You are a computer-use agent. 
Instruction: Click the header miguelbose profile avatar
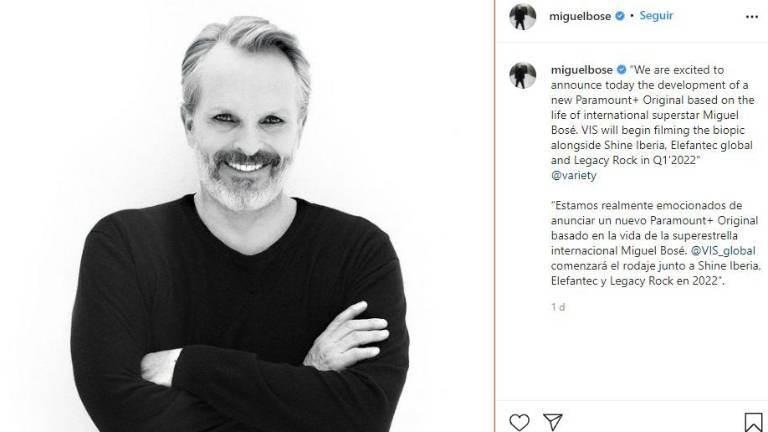[x=523, y=17]
